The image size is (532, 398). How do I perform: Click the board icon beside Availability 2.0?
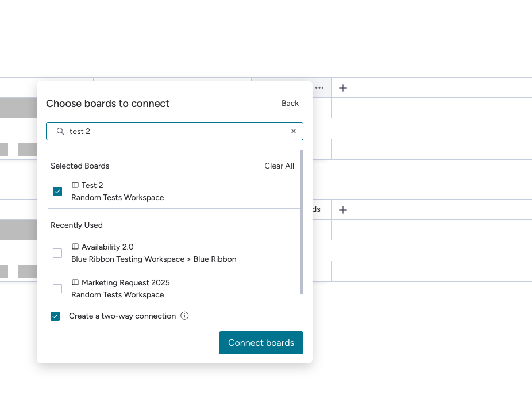75,247
